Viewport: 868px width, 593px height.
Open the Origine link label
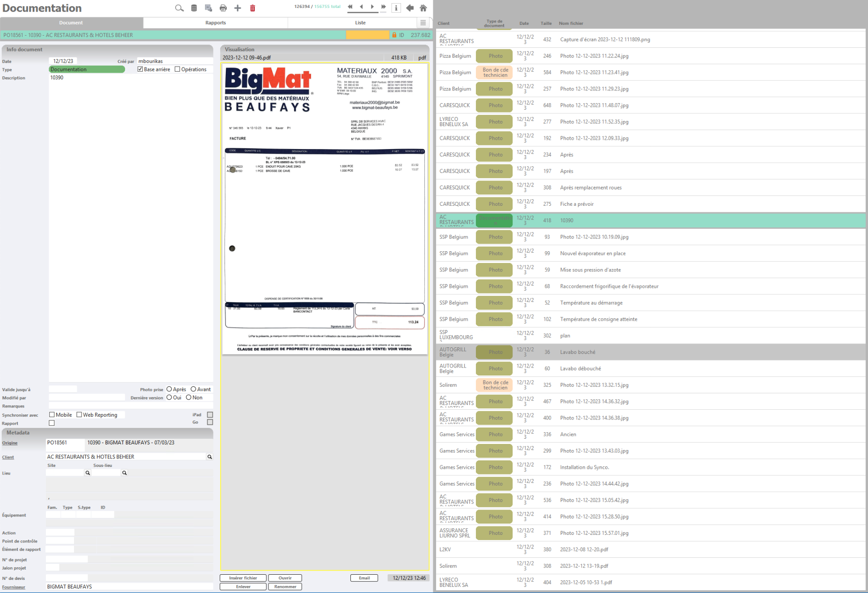pos(10,443)
